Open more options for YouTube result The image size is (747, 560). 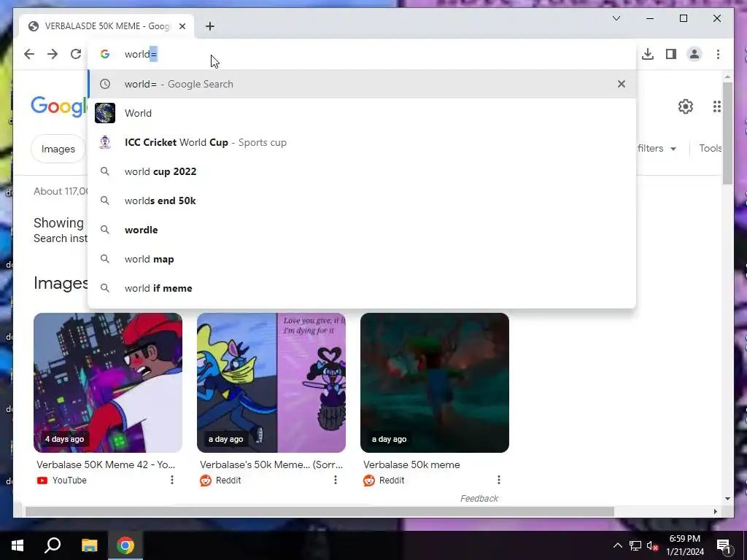[172, 480]
